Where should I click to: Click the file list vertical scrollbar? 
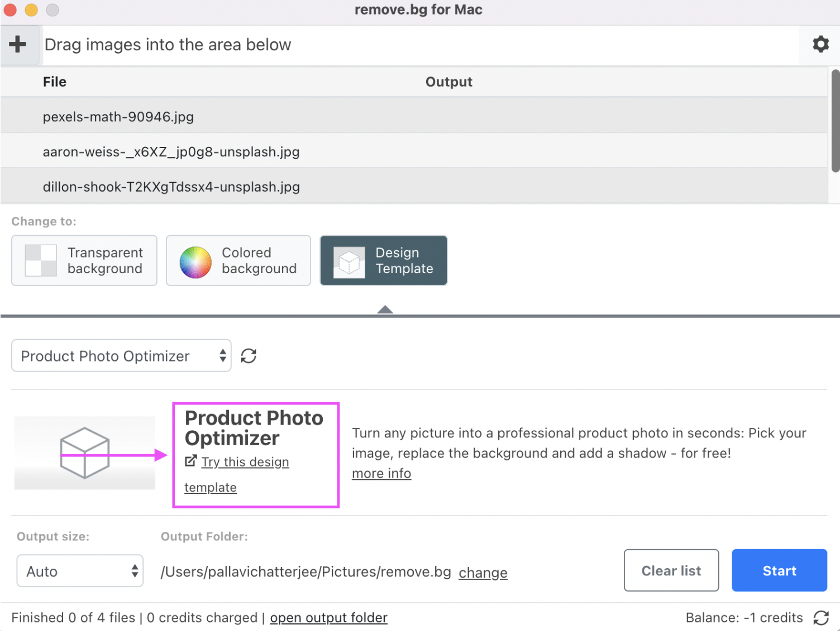[x=835, y=121]
